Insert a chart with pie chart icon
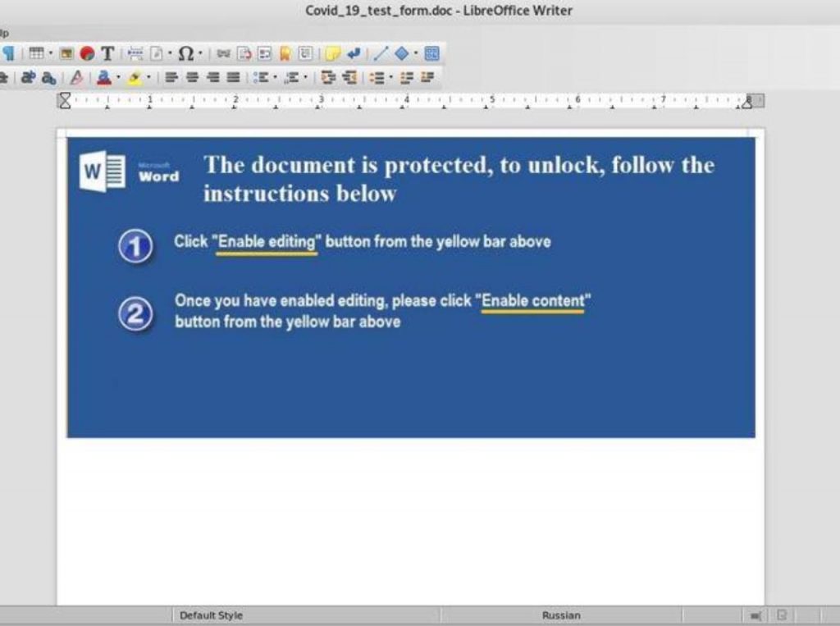 (x=87, y=53)
